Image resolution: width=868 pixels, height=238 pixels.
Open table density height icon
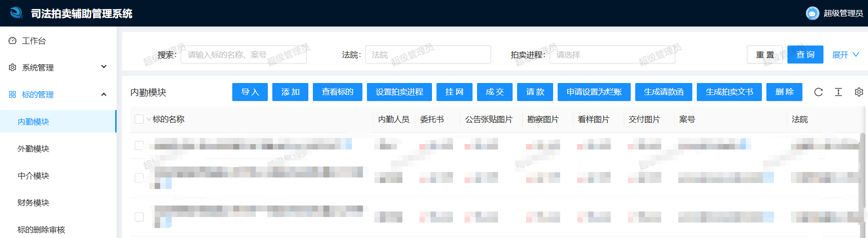pos(838,92)
